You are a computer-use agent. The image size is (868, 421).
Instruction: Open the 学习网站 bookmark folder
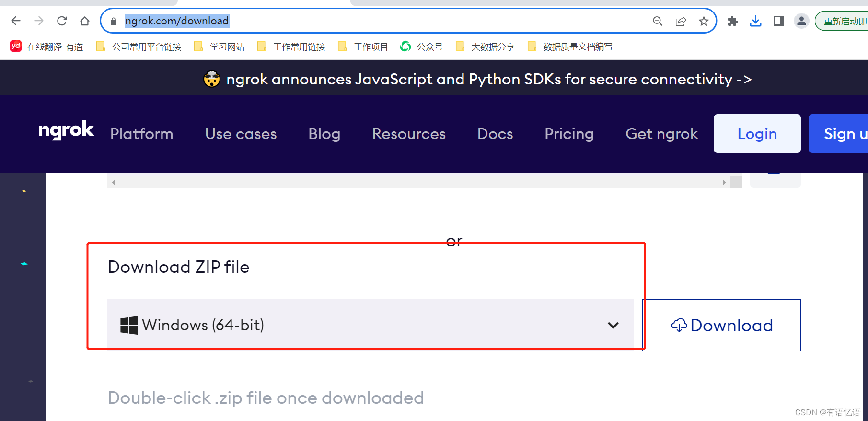pos(220,47)
